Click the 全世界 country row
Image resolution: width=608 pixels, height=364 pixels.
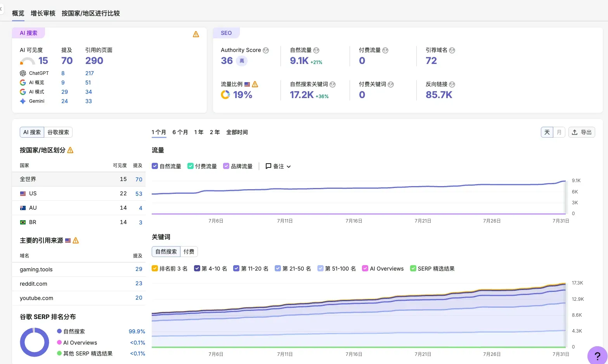[79, 179]
